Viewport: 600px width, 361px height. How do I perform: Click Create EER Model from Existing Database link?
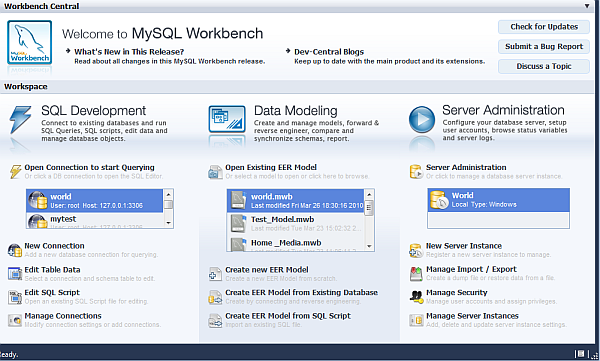click(x=302, y=292)
